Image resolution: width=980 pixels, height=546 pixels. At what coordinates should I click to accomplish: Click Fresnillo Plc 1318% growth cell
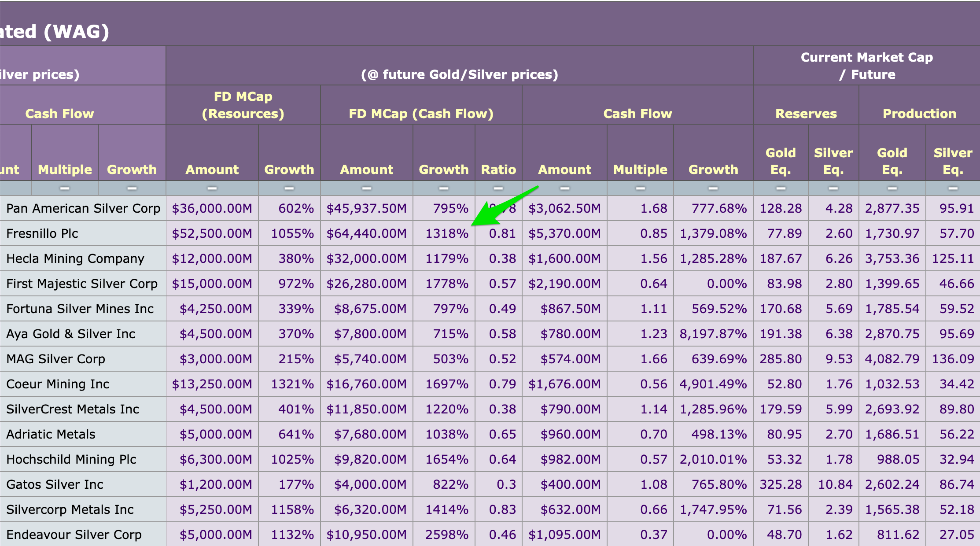[x=446, y=233]
